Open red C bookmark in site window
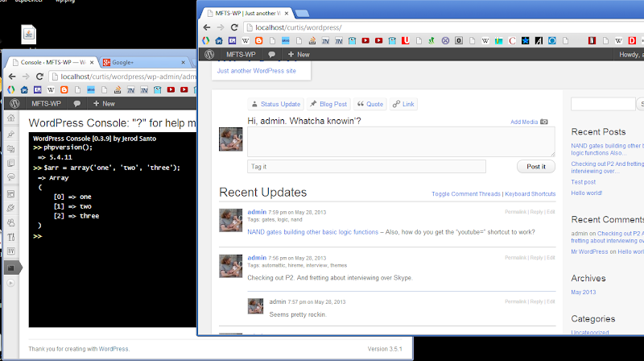The image size is (644, 361). 512,41
